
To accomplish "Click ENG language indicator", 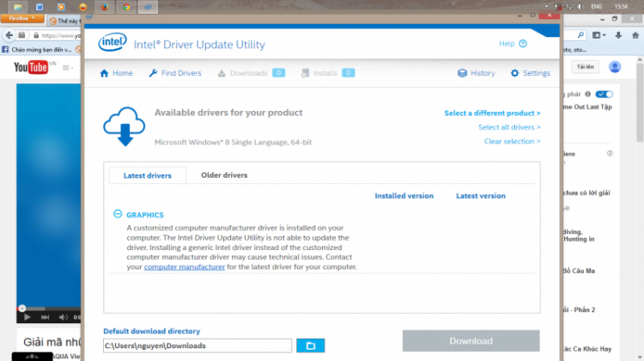I will coord(597,7).
